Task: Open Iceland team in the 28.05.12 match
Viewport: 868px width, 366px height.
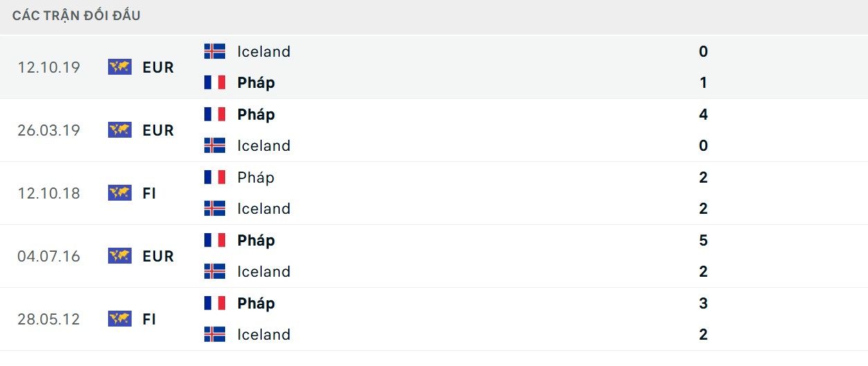Action: point(263,334)
